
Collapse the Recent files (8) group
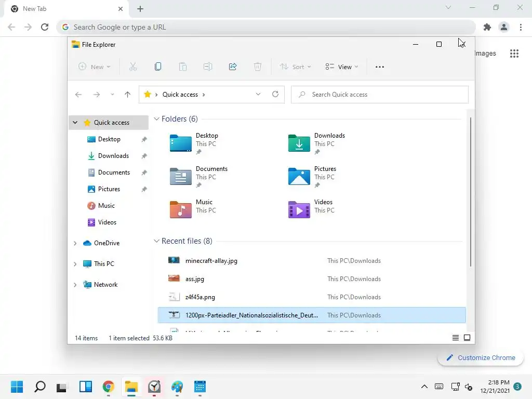point(156,241)
